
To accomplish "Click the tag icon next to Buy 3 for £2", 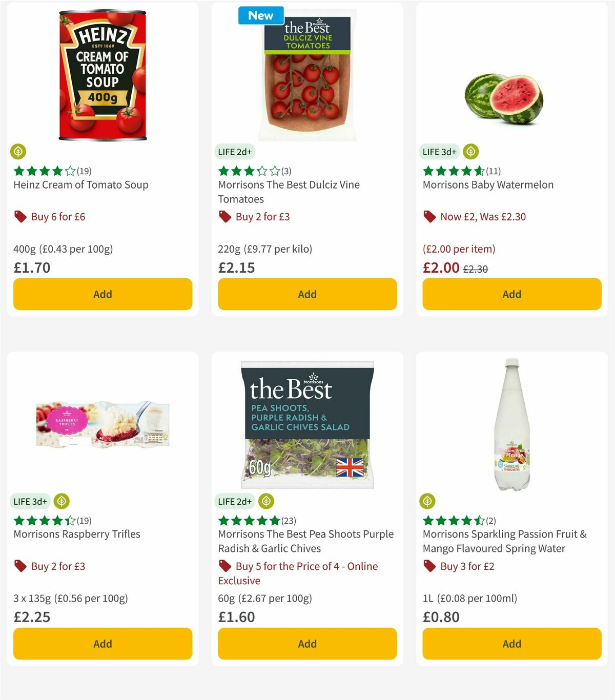I will click(x=429, y=566).
